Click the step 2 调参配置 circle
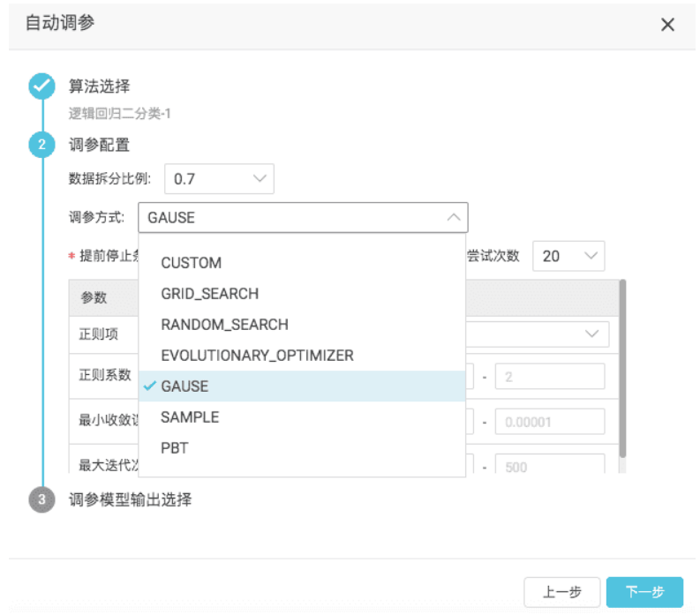700x615 pixels. point(42,144)
